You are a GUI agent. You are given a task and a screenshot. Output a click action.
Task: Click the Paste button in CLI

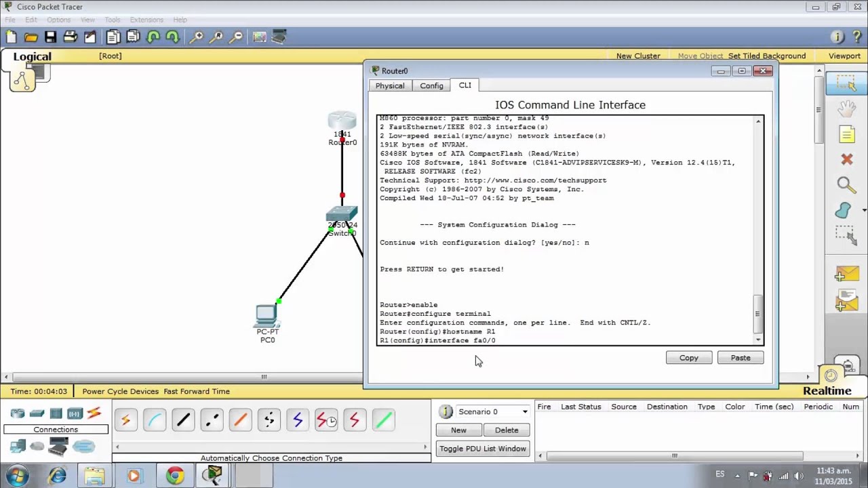coord(741,358)
